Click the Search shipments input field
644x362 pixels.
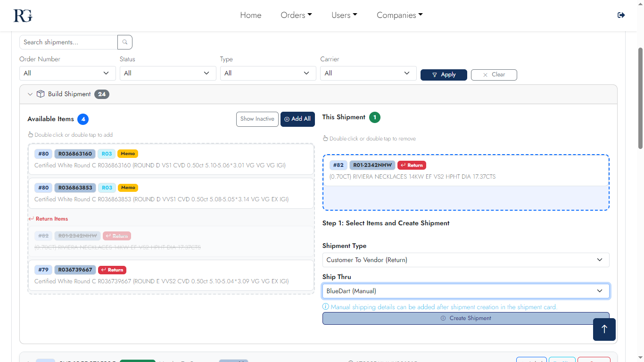(68, 42)
